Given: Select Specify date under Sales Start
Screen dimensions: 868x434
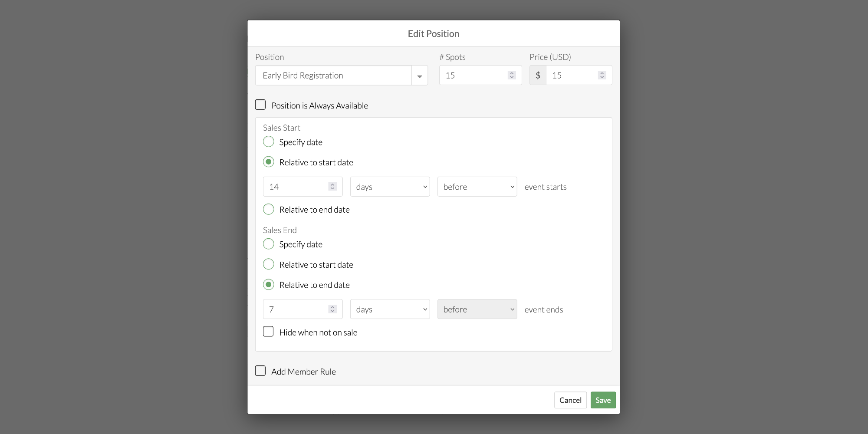Looking at the screenshot, I should point(269,142).
